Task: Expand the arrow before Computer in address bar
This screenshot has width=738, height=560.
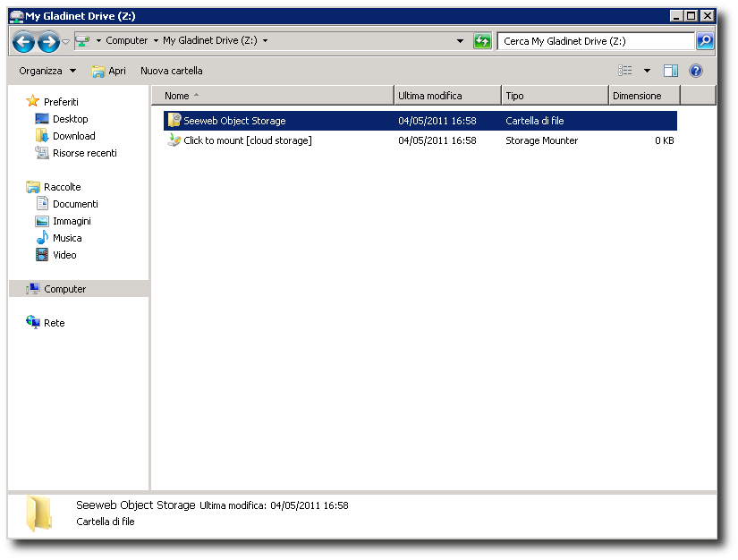Action: pos(98,41)
